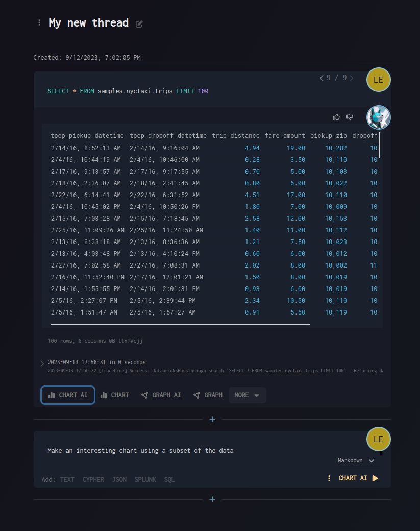Select the 4.94 trip distance cell
420x531 pixels.
tap(252, 148)
